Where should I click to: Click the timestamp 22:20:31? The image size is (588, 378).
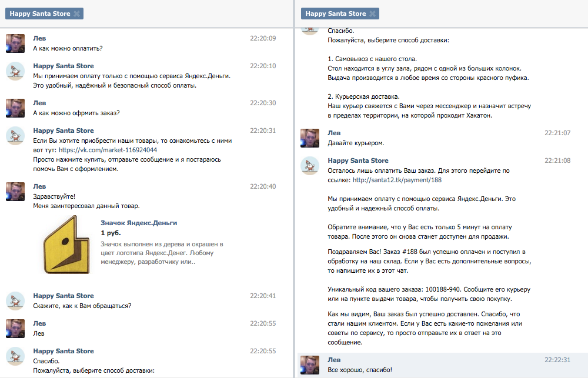pyautogui.click(x=263, y=131)
